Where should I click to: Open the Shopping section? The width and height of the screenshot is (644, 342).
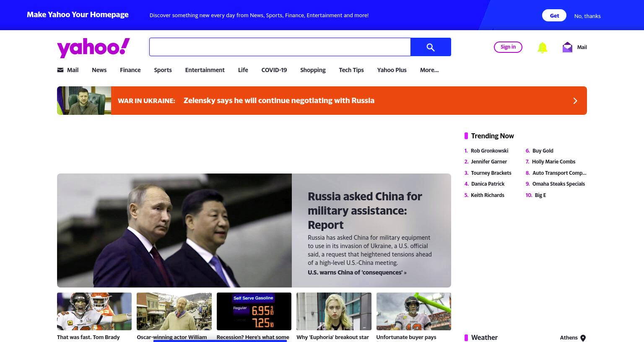click(313, 70)
